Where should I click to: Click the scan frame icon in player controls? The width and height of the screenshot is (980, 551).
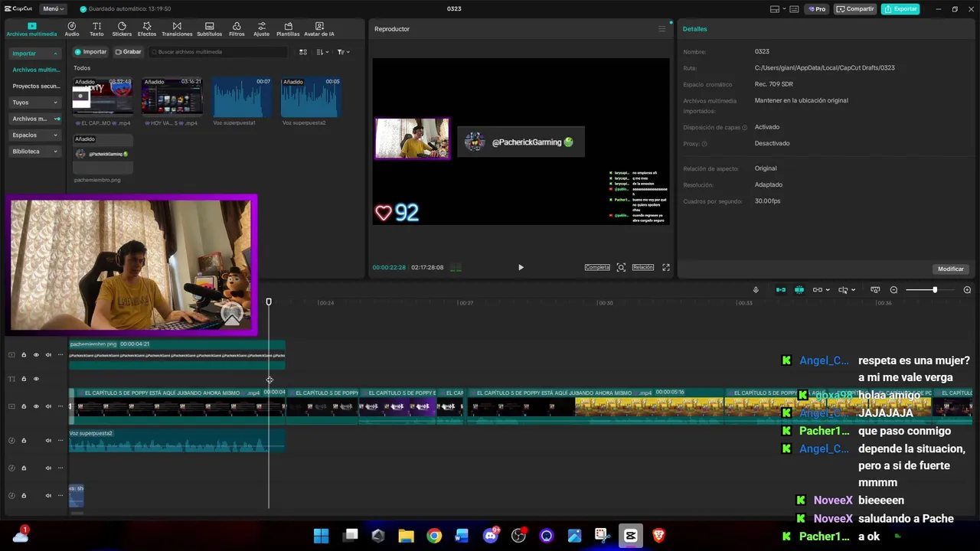[x=621, y=267]
